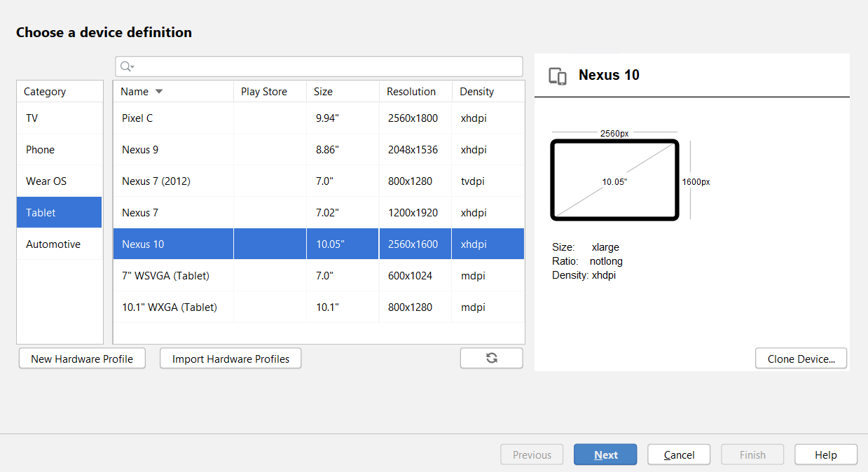The height and width of the screenshot is (472, 868).
Task: Sort by Resolution column header
Action: 415,92
